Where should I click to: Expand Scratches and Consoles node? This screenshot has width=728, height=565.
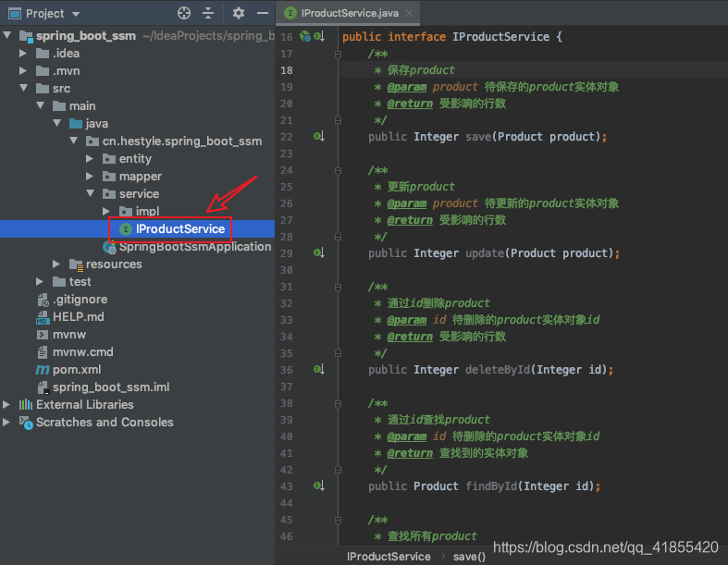point(6,422)
